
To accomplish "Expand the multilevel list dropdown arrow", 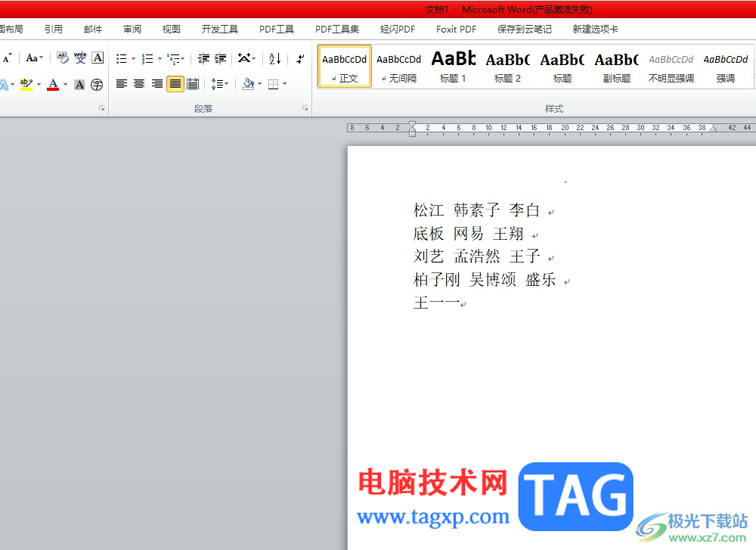I will point(183,59).
